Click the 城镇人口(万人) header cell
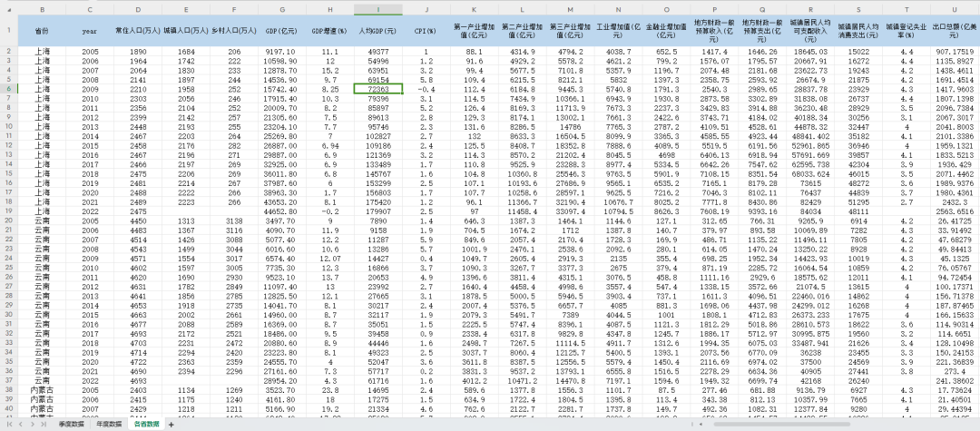 point(186,31)
